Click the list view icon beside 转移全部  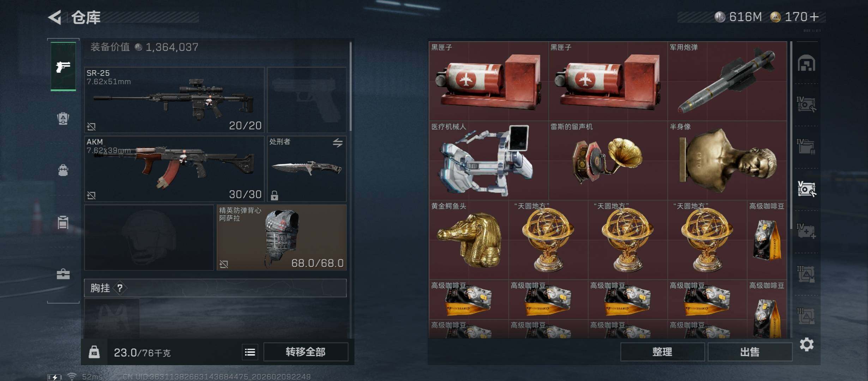click(250, 352)
